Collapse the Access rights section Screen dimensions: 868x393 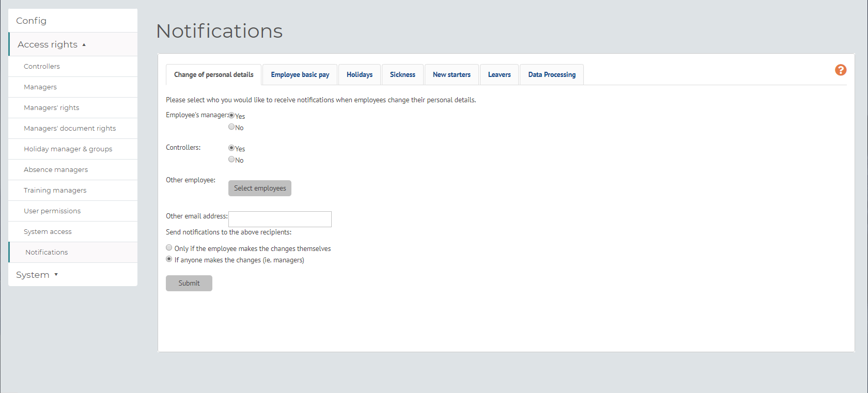(73, 44)
